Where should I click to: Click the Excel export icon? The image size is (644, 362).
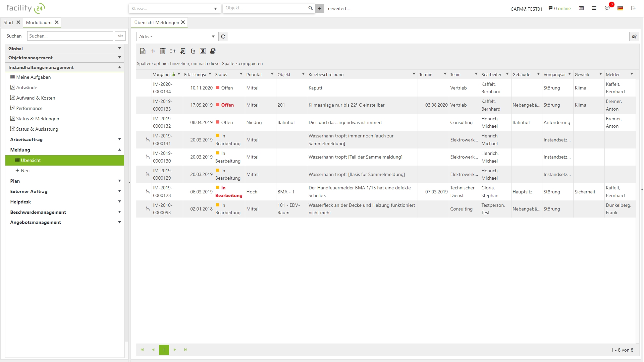pyautogui.click(x=203, y=51)
